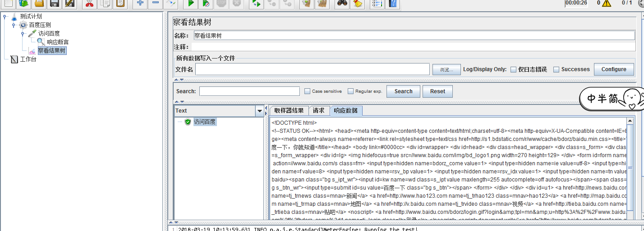Select 测试计划 in the tree
Screen dimensions: 644x231
(31, 17)
